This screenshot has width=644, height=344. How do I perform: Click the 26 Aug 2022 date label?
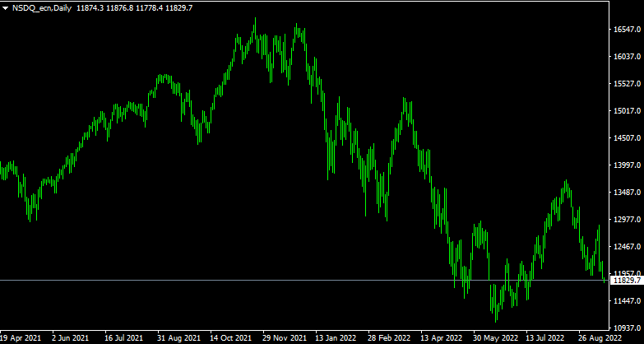(x=600, y=338)
